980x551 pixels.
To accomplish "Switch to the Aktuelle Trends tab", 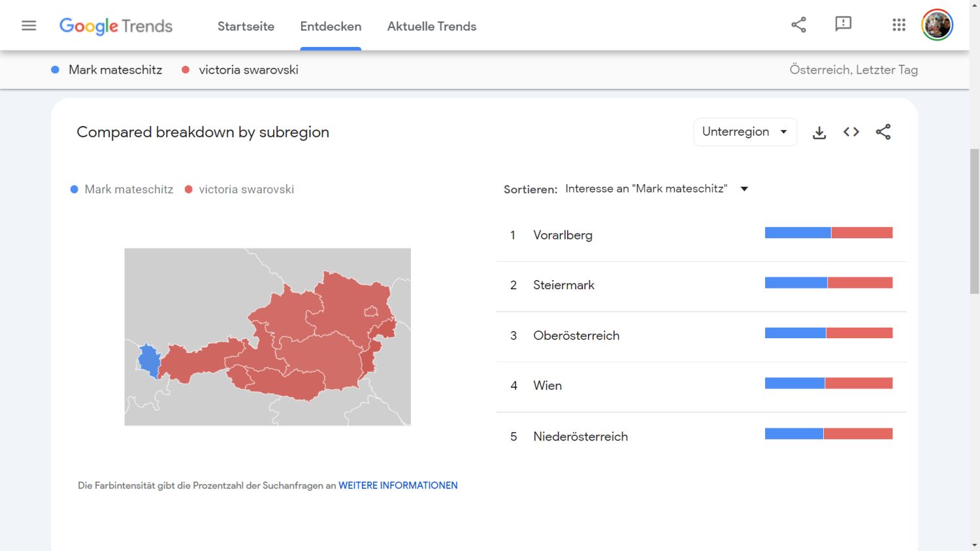I will pyautogui.click(x=431, y=26).
